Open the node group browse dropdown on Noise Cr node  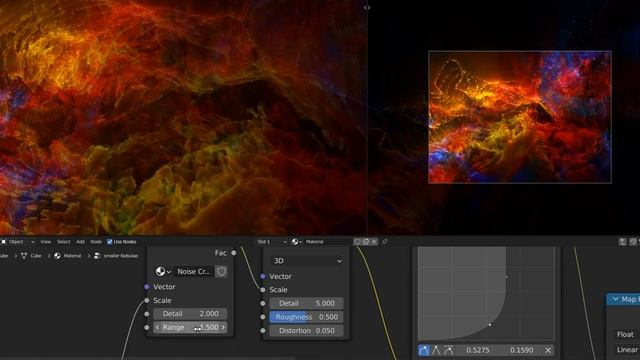(x=163, y=271)
